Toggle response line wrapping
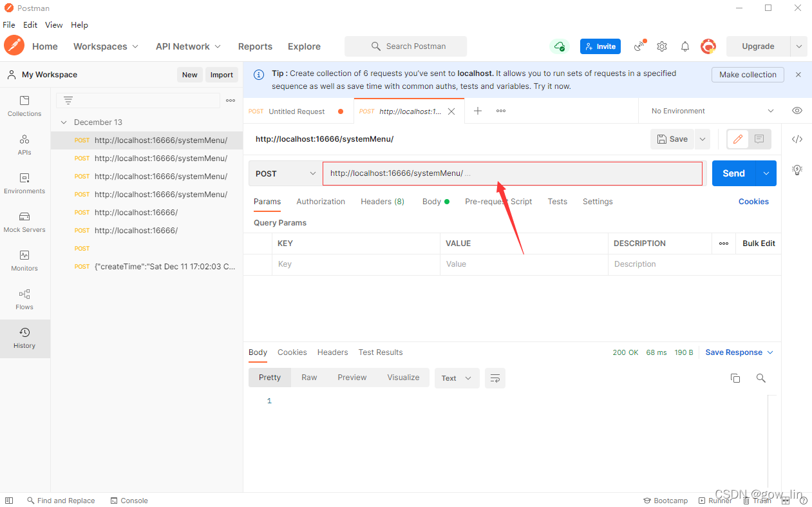The height and width of the screenshot is (507, 812). (x=495, y=378)
